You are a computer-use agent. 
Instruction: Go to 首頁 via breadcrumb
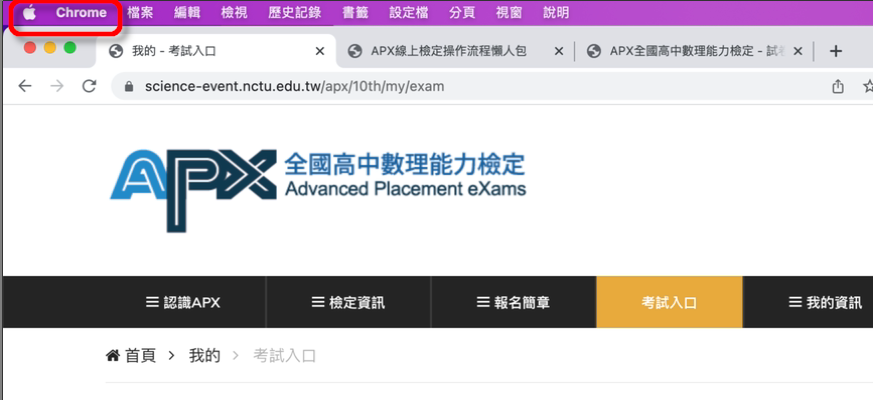(131, 355)
